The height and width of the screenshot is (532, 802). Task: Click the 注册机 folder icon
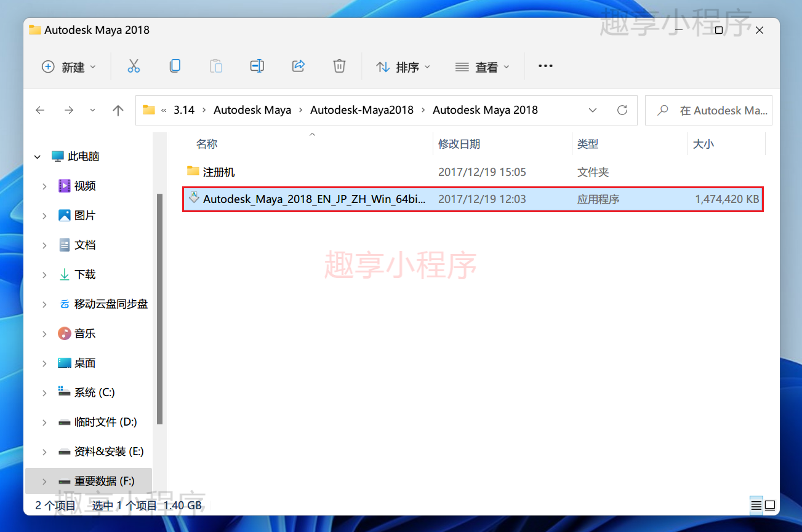point(193,171)
